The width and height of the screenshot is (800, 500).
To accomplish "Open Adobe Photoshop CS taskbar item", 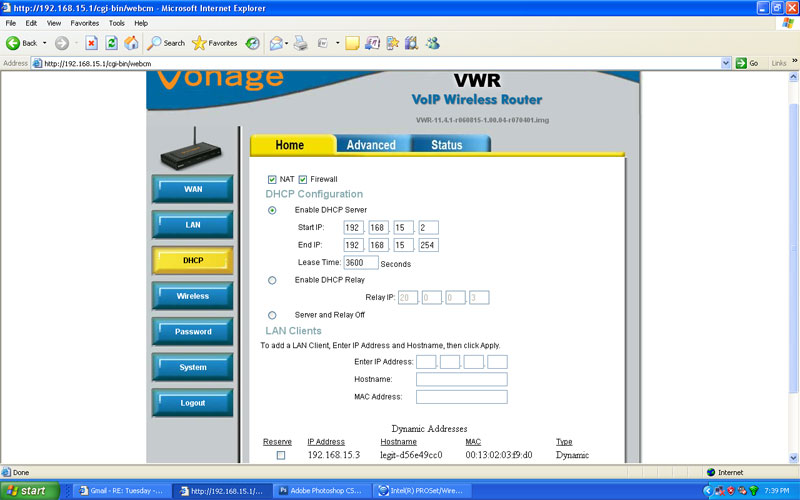I will [x=321, y=491].
